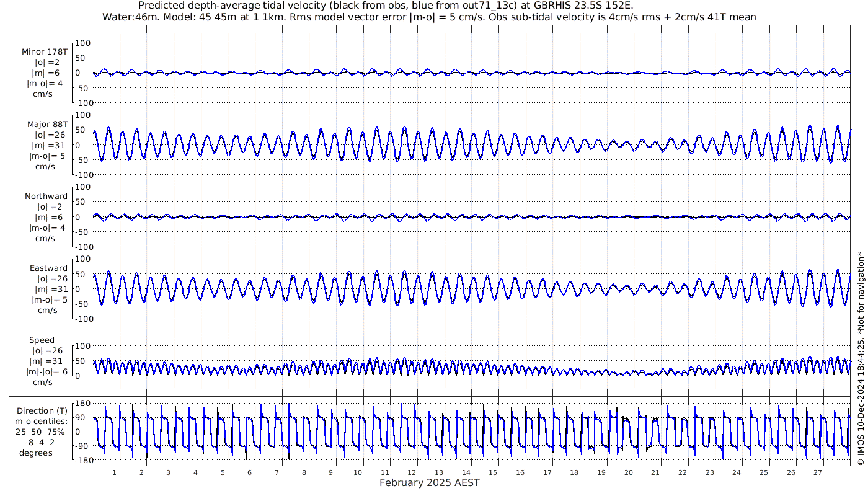Image resolution: width=868 pixels, height=496 pixels.
Task: Click the 'Speed' panel label
Action: click(42, 340)
